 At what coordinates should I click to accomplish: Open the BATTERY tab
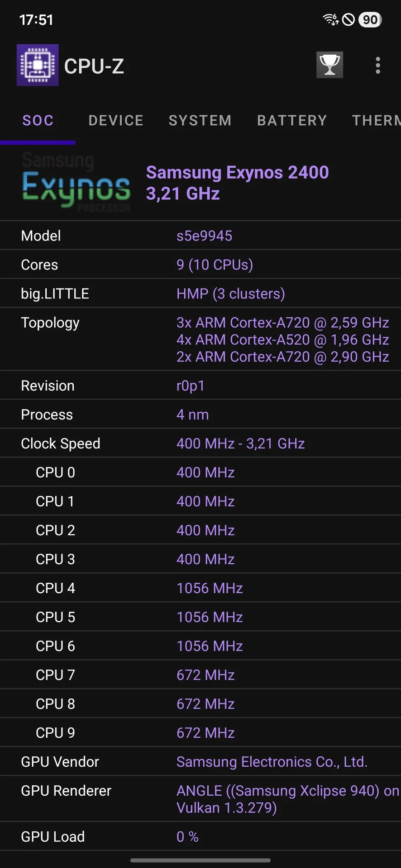point(292,120)
